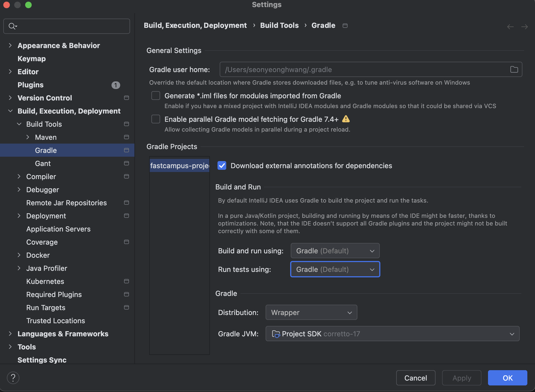Click the project-level icon next to Version Control
The image size is (535, 392).
coord(126,98)
